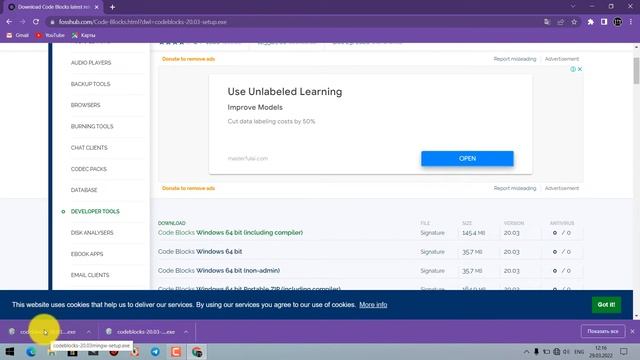Screen dimensions: 640x360
Task: Select the Developer Tools category
Action: tap(95, 211)
